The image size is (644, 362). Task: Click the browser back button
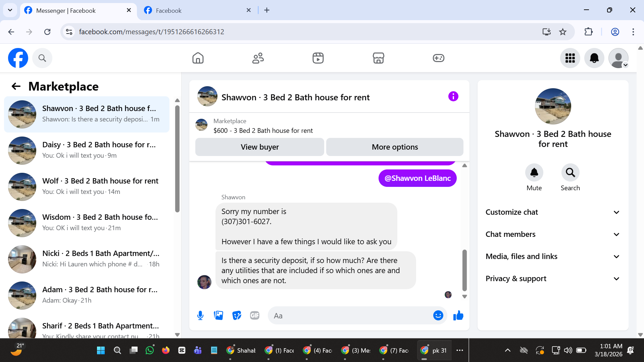click(x=11, y=32)
